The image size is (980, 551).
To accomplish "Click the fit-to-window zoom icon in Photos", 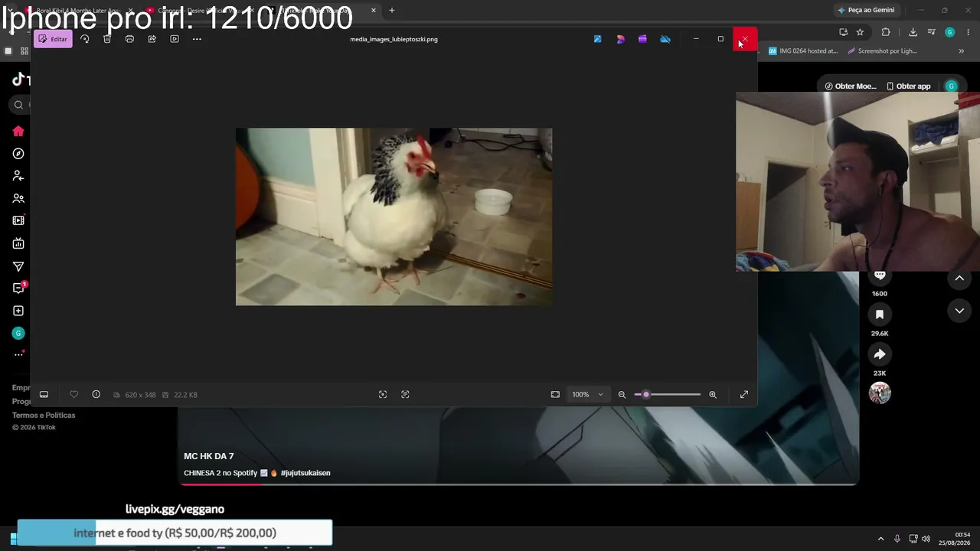I will (555, 395).
